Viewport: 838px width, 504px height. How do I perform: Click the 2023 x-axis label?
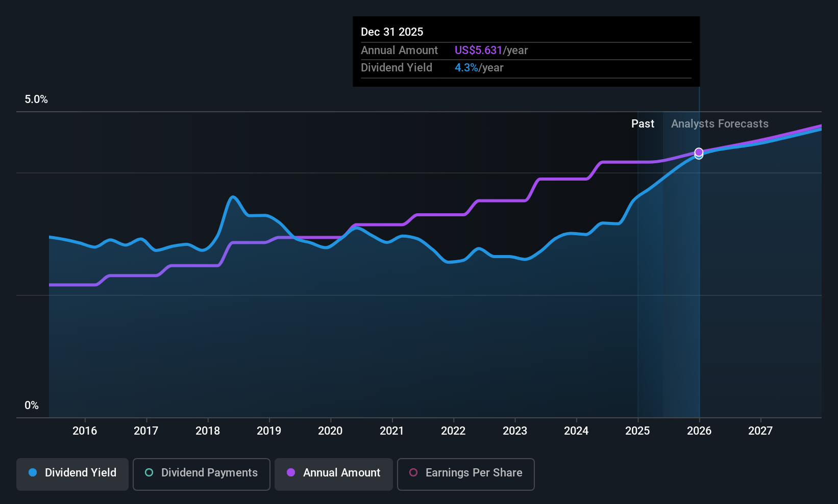[x=515, y=431]
